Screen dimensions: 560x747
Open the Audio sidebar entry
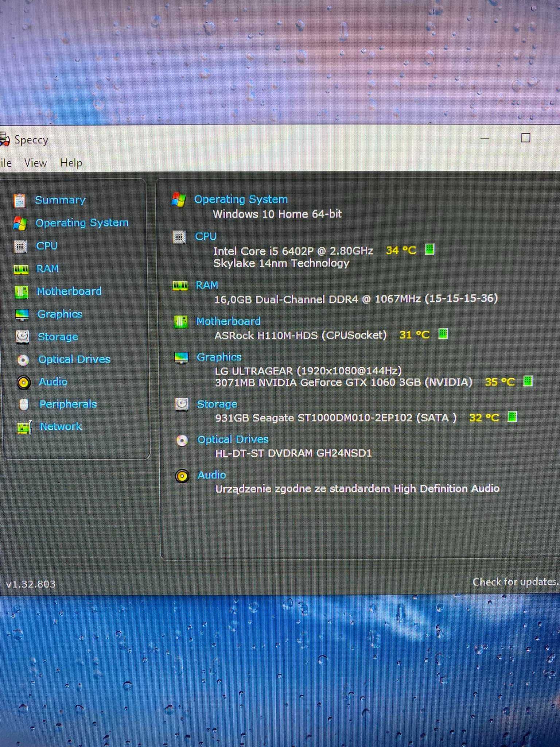pyautogui.click(x=53, y=382)
